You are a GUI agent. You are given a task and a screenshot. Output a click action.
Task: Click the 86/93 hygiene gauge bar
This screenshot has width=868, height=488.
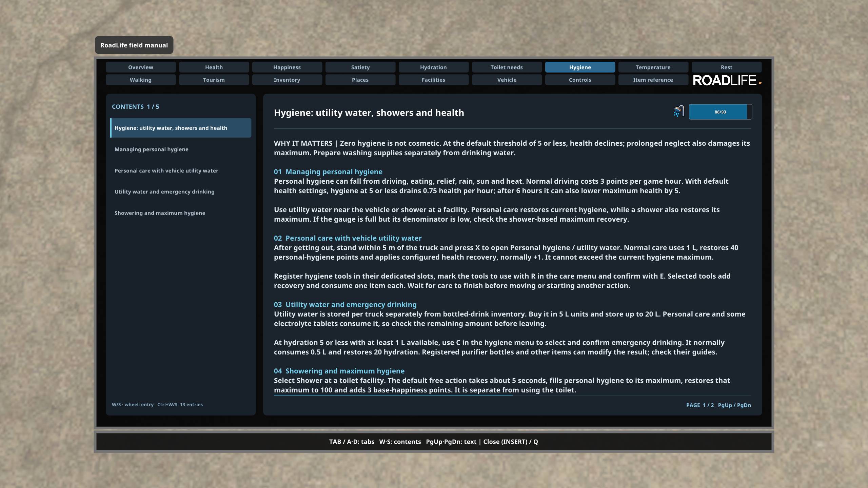click(x=720, y=112)
